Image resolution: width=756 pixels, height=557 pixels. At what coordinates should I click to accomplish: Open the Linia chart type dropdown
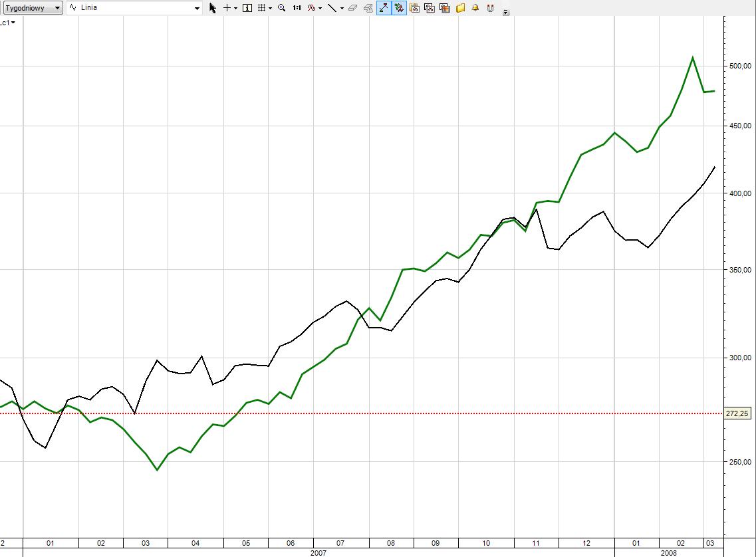(x=134, y=8)
